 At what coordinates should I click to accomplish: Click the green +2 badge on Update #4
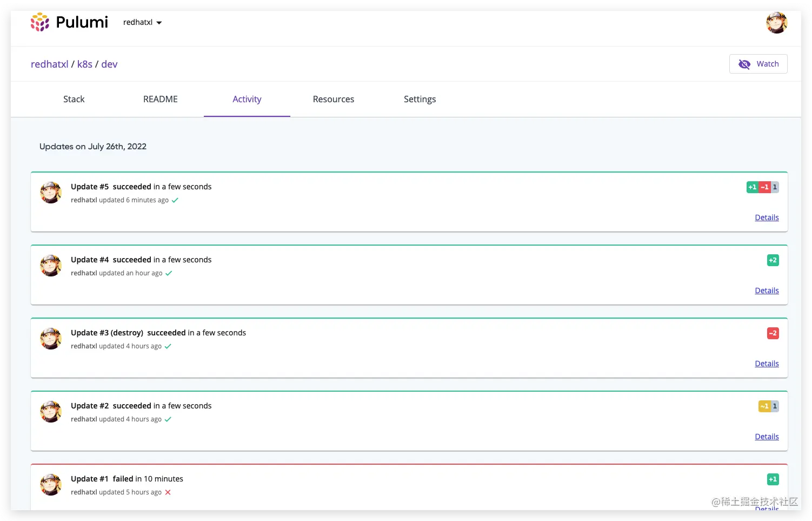[x=773, y=260]
